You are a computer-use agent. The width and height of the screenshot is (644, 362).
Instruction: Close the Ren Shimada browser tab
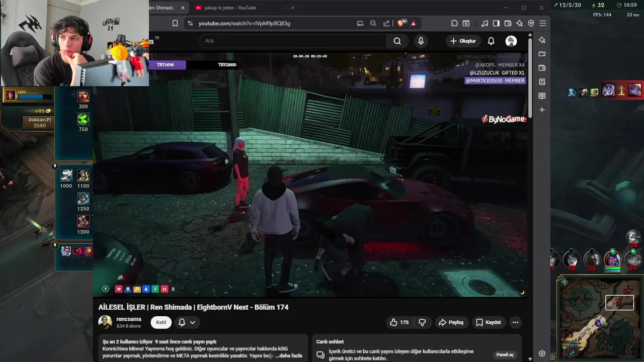183,8
